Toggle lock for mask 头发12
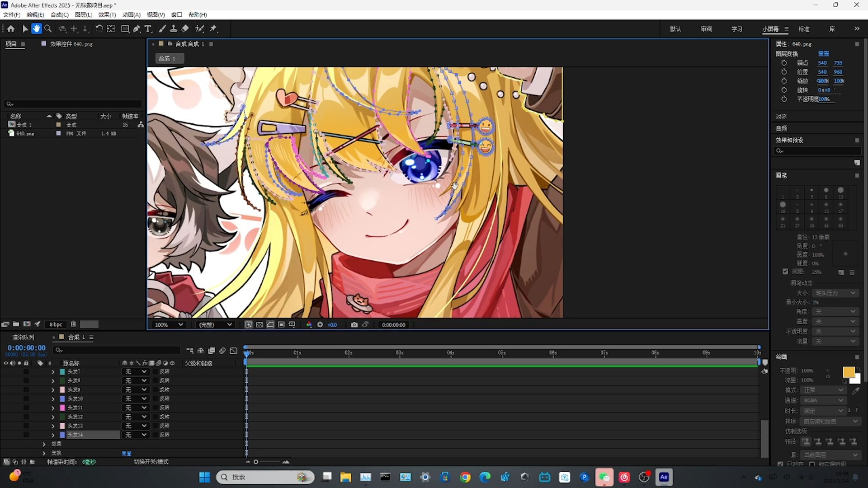The image size is (868, 488). coord(26,417)
